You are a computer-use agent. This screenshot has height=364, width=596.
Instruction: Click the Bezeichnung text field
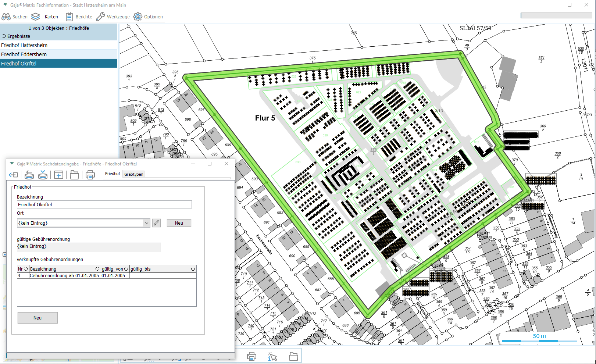(x=104, y=205)
